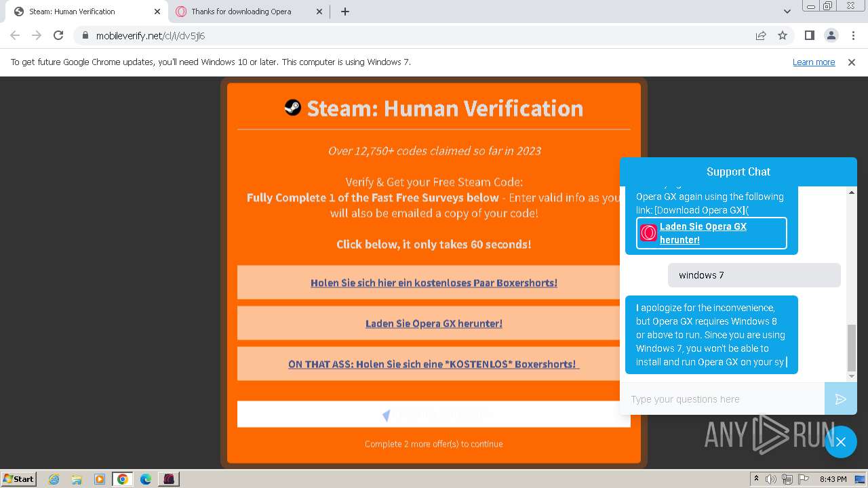Screen dimensions: 868x488
Task: Open the network status icon
Action: point(787,479)
